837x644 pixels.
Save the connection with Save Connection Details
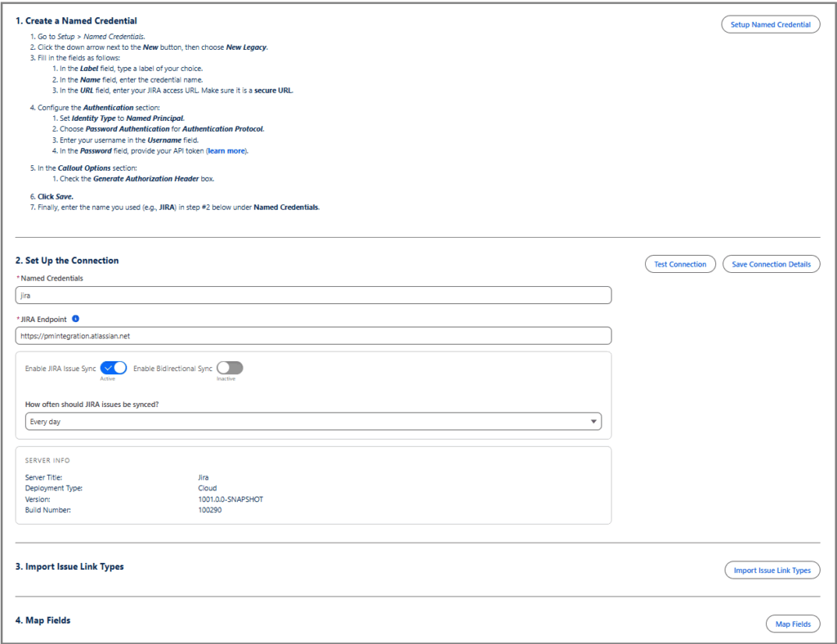pyautogui.click(x=771, y=264)
